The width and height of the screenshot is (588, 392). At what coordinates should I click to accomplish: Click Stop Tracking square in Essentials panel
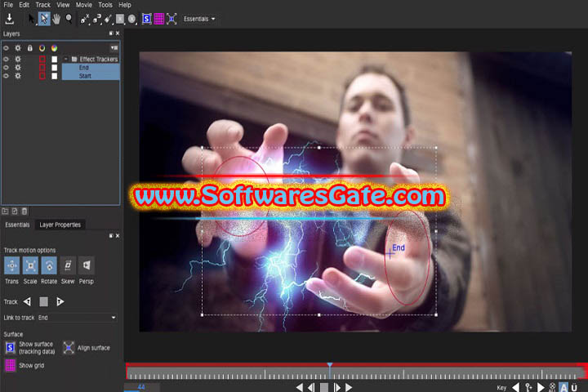44,301
